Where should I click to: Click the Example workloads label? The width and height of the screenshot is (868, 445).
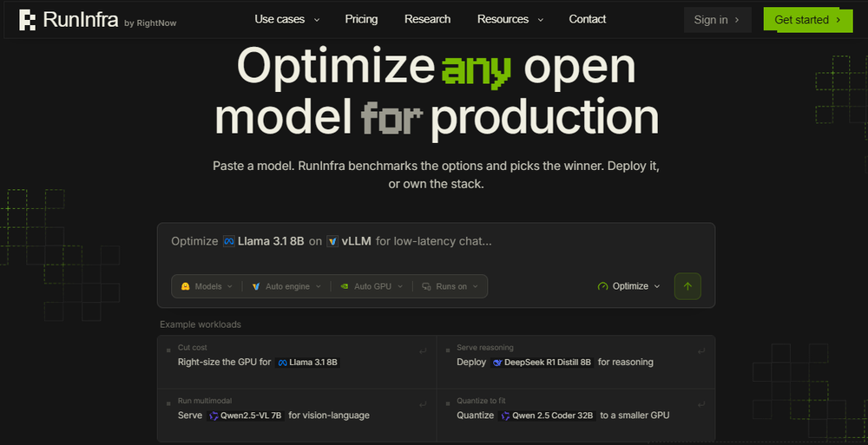point(201,324)
